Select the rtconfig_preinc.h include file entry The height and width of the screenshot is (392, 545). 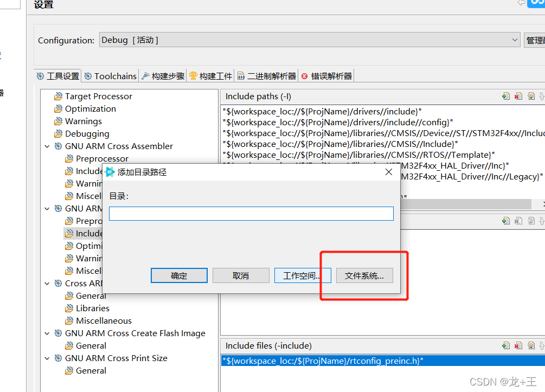point(383,361)
